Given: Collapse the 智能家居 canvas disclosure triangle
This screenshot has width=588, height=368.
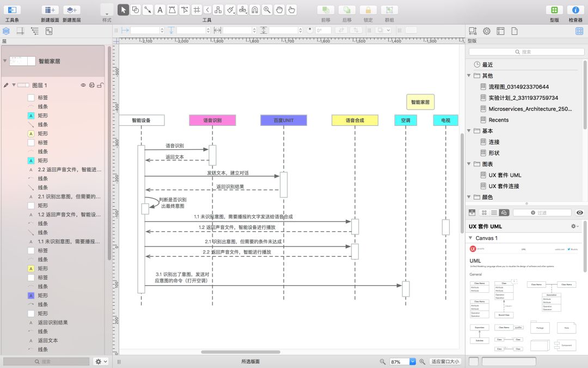Looking at the screenshot, I should 5,61.
